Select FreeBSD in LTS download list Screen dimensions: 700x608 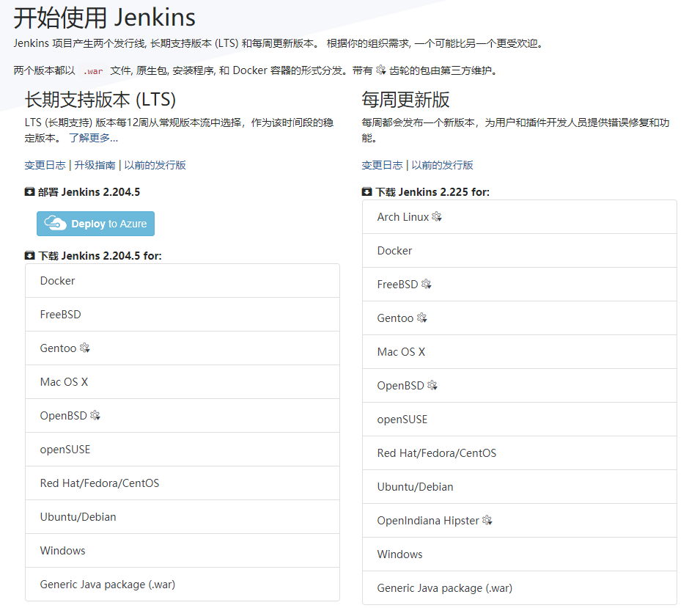point(183,315)
